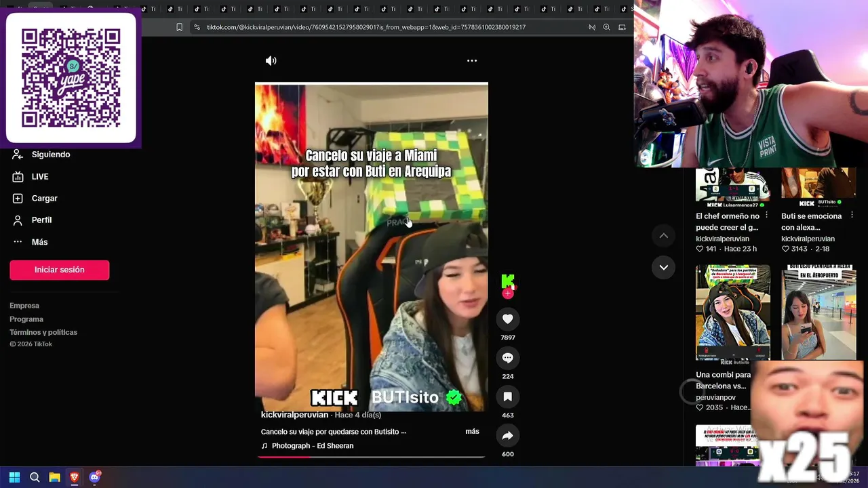Open 'Una combi para Barcelona' video thumbnail

point(733,313)
